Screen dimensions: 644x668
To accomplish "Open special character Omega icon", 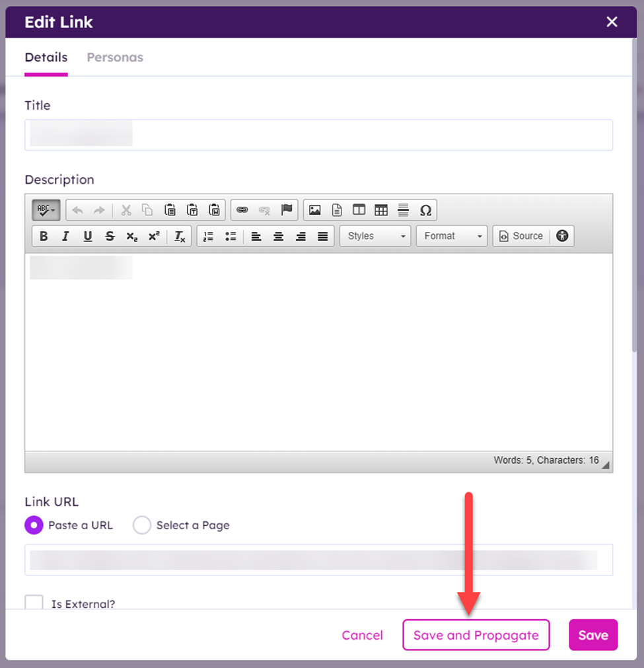I will click(425, 210).
